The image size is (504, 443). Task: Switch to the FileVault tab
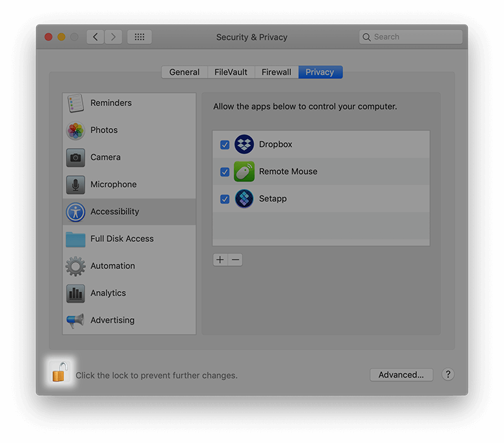tap(231, 72)
